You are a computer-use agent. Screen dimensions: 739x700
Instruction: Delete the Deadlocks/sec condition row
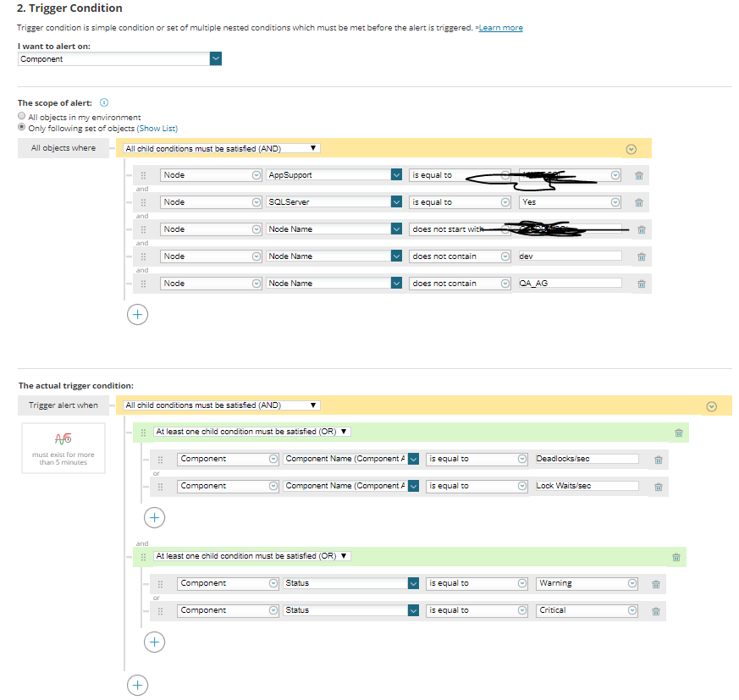tap(658, 460)
